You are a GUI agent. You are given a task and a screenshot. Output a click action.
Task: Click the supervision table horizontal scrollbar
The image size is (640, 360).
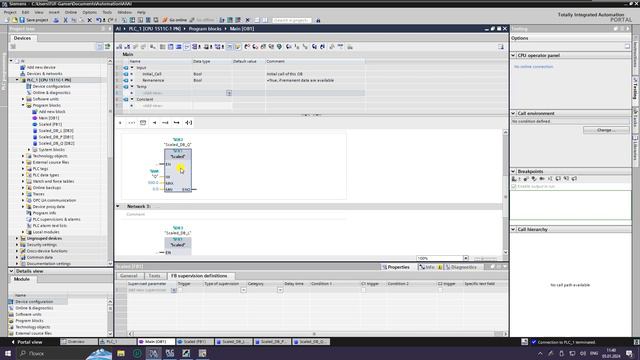(x=314, y=333)
